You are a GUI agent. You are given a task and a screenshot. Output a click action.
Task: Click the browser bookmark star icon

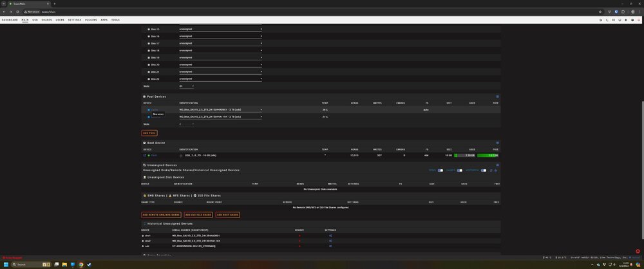pos(600,12)
